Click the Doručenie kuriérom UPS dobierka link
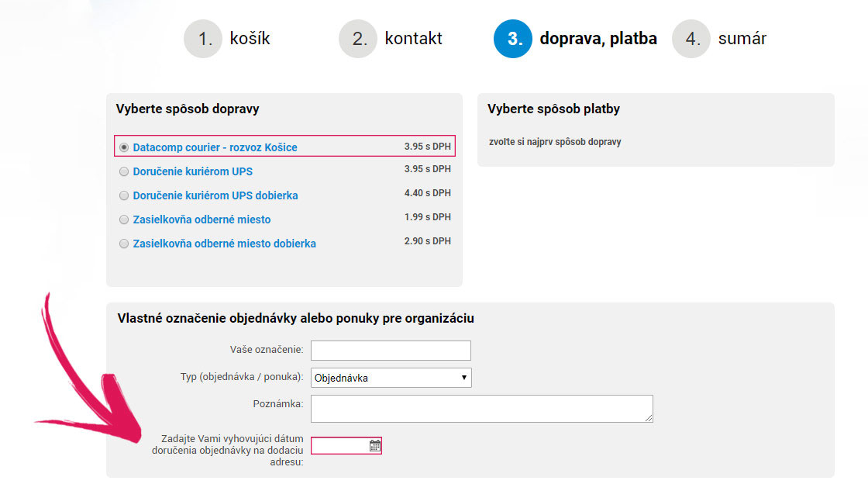The image size is (868, 484). coord(215,195)
